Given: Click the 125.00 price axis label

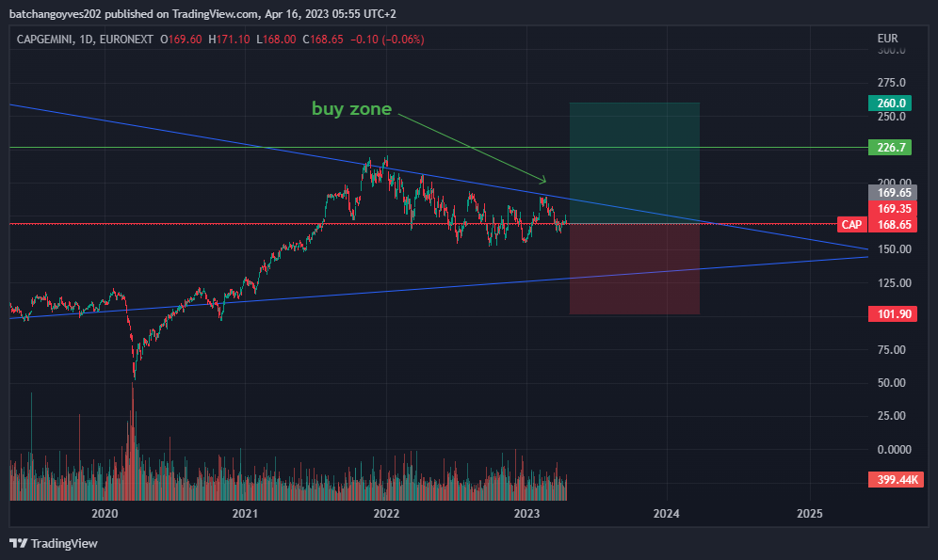Looking at the screenshot, I should pos(895,282).
